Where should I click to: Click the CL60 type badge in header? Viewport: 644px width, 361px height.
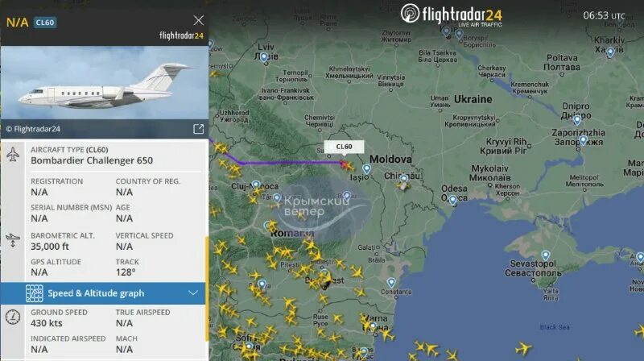45,23
